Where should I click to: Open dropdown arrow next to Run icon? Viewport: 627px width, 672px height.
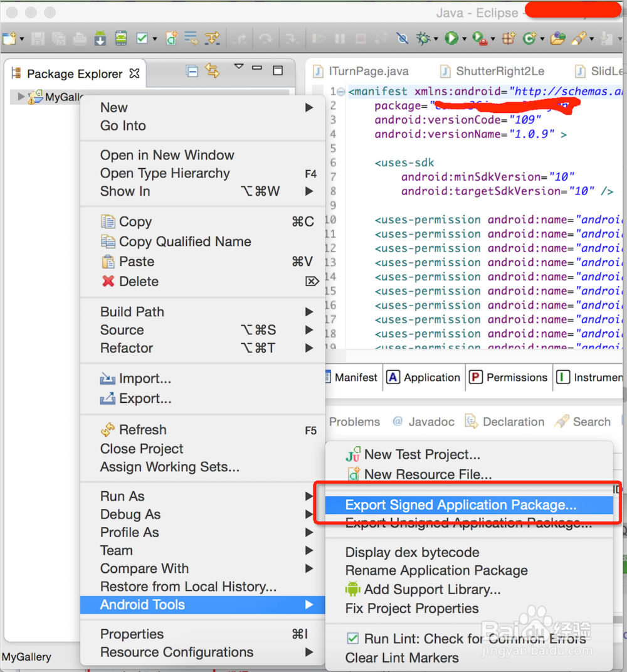click(x=464, y=39)
